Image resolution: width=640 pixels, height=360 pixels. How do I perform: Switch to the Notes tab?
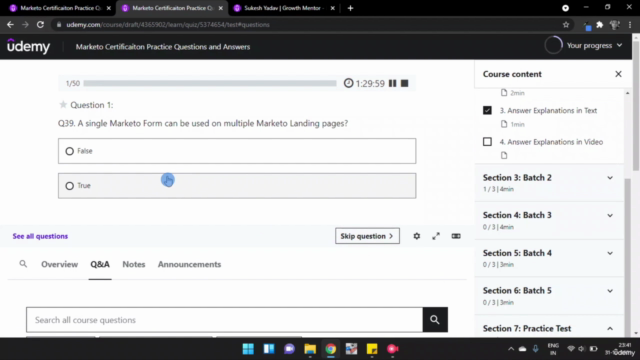click(134, 264)
